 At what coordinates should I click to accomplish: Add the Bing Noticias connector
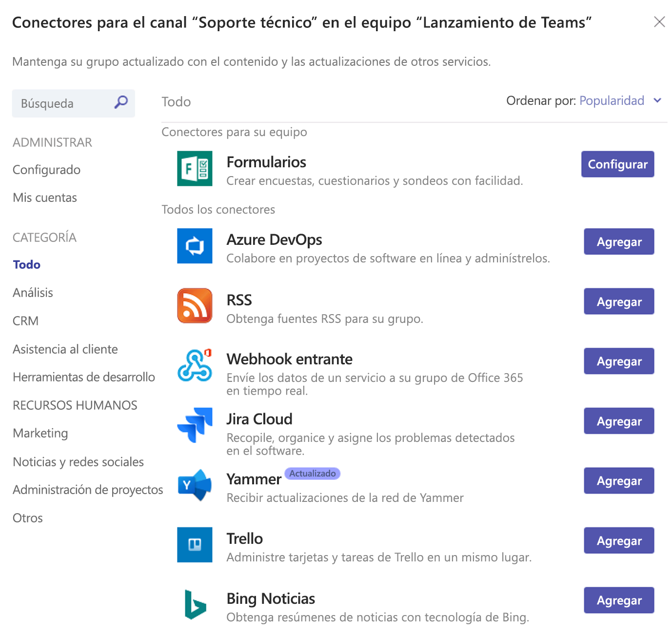click(x=619, y=600)
